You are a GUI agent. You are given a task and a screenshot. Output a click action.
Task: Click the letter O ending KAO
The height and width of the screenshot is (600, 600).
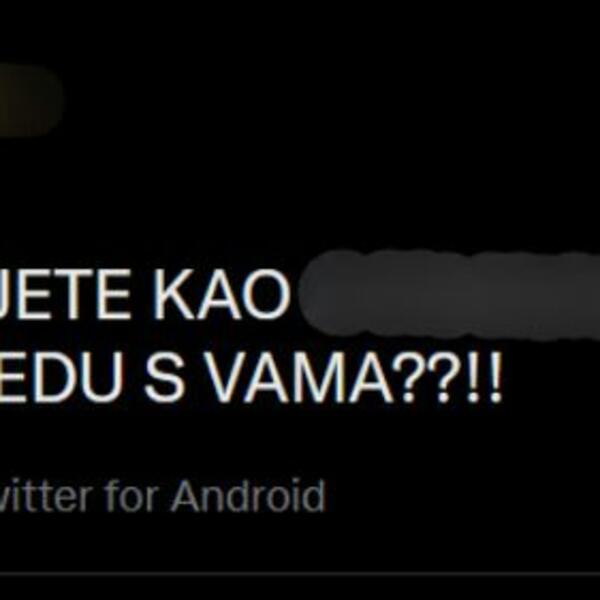pyautogui.click(x=266, y=294)
